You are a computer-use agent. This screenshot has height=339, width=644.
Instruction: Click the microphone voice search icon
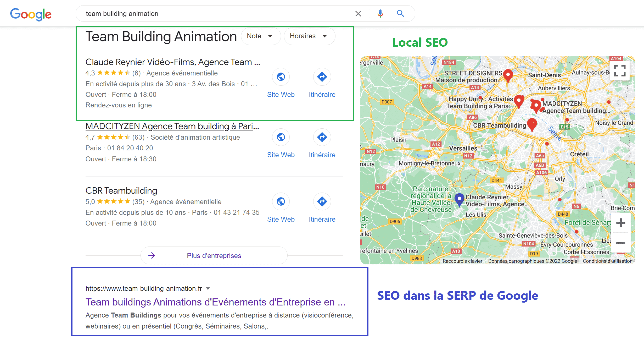(x=380, y=13)
